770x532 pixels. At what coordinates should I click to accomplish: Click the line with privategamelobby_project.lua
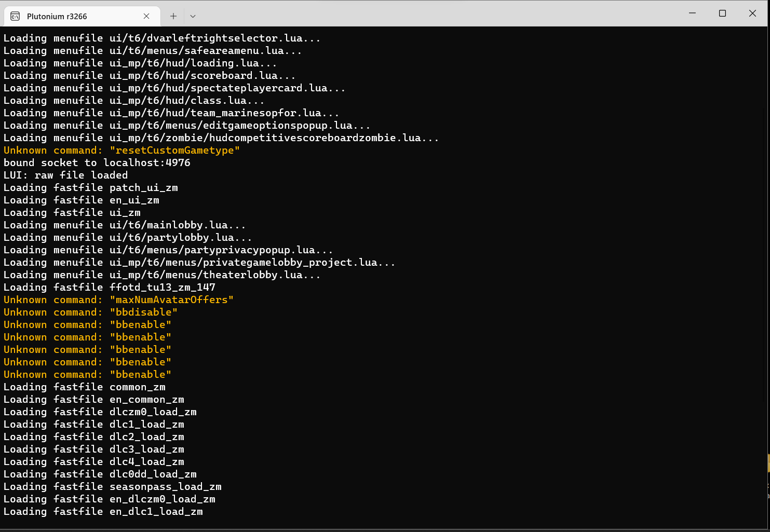point(199,262)
